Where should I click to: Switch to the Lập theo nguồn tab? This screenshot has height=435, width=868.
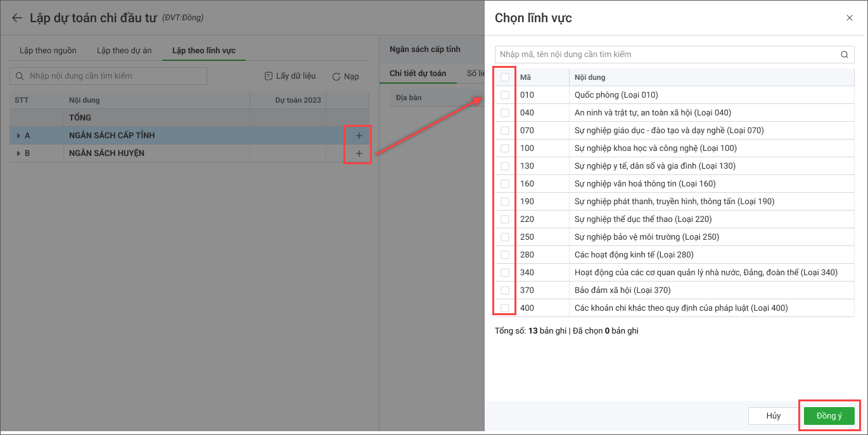click(48, 51)
